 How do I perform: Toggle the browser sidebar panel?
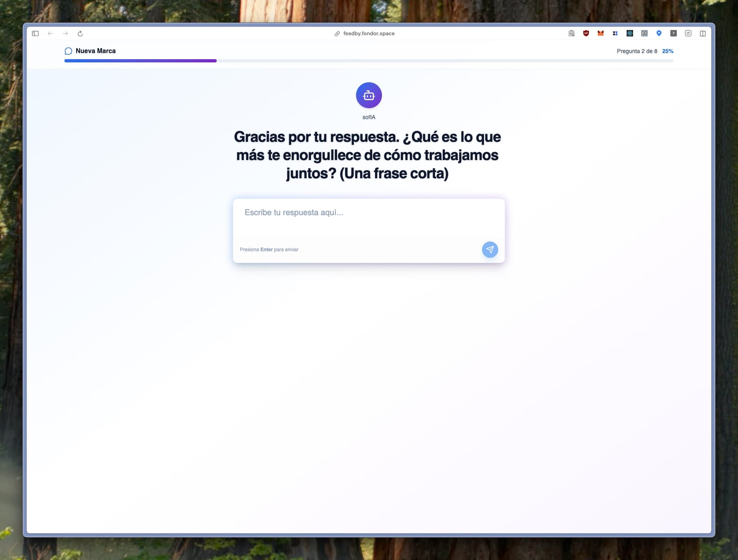(36, 33)
